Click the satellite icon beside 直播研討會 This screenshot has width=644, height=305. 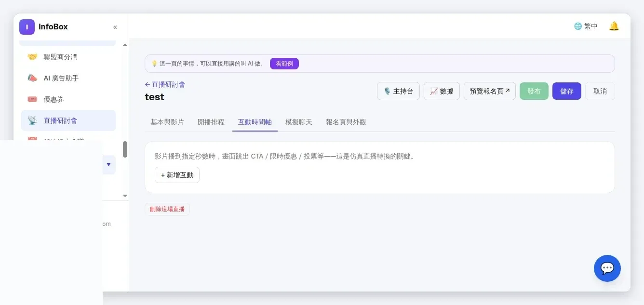[x=32, y=120]
